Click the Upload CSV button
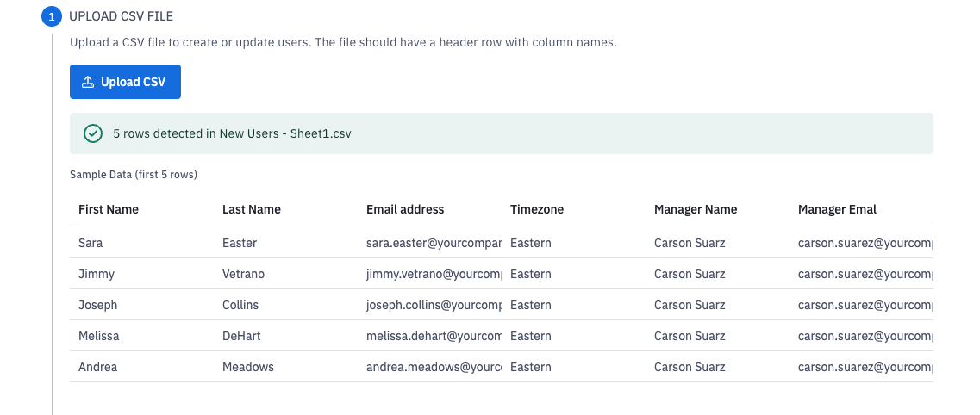Screen dimensions: 980x415 (x=125, y=82)
